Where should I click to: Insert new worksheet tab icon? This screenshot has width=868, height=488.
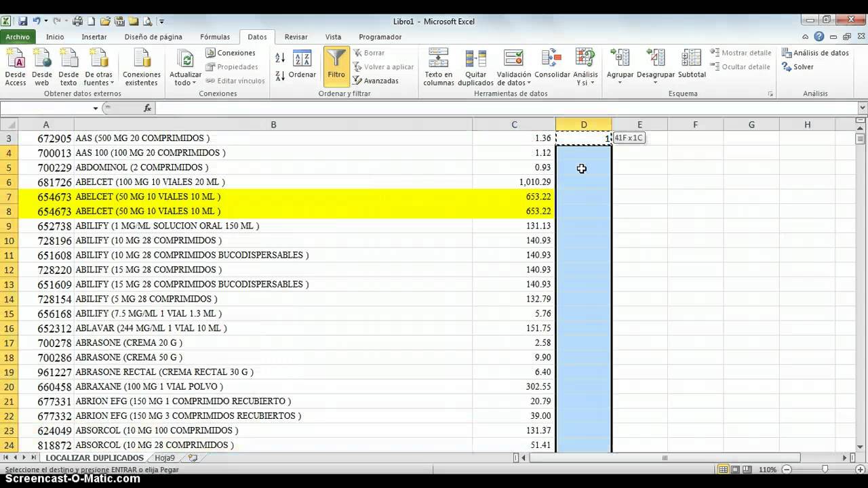(x=193, y=458)
